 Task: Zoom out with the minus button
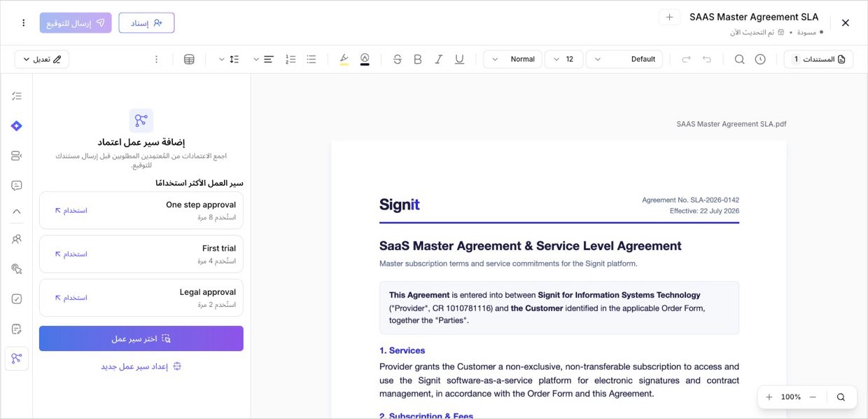click(x=813, y=397)
